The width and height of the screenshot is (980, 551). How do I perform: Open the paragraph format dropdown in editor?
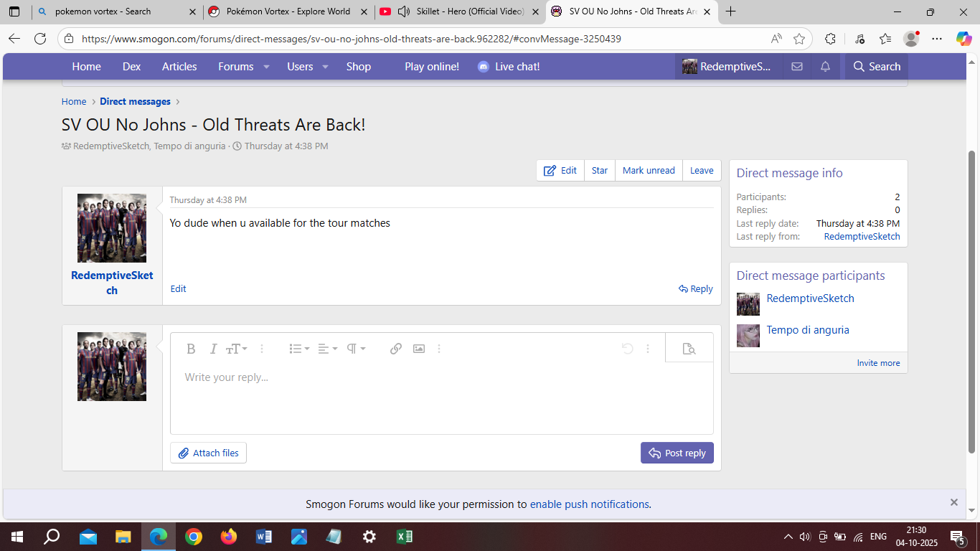point(356,349)
